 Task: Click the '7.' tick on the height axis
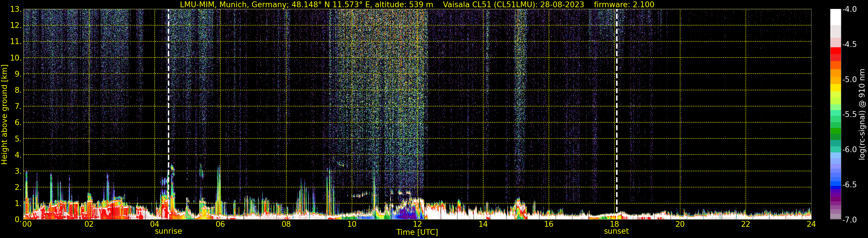18,106
